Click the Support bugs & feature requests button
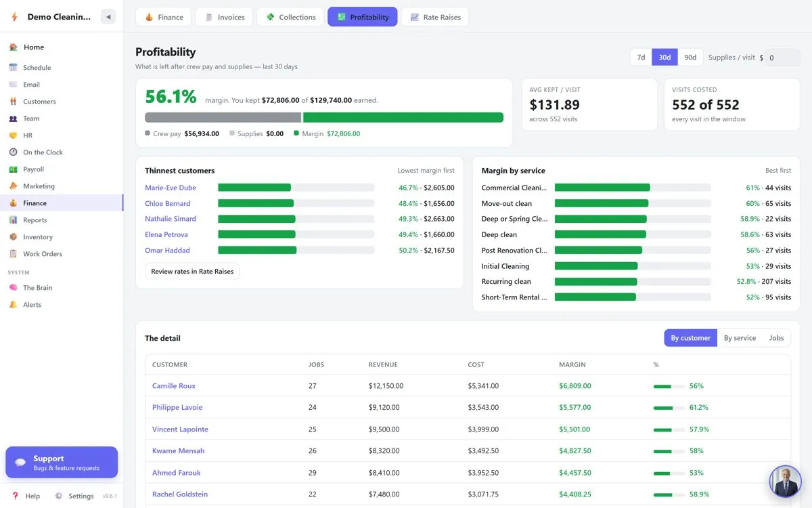 62,463
